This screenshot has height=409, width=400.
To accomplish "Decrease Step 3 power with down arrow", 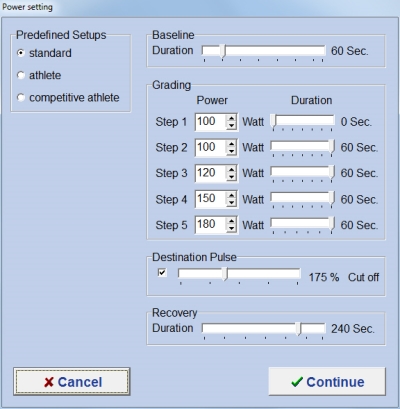I will [231, 177].
